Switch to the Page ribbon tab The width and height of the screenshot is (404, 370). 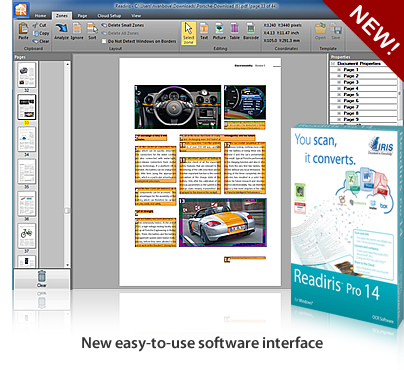pos(82,16)
